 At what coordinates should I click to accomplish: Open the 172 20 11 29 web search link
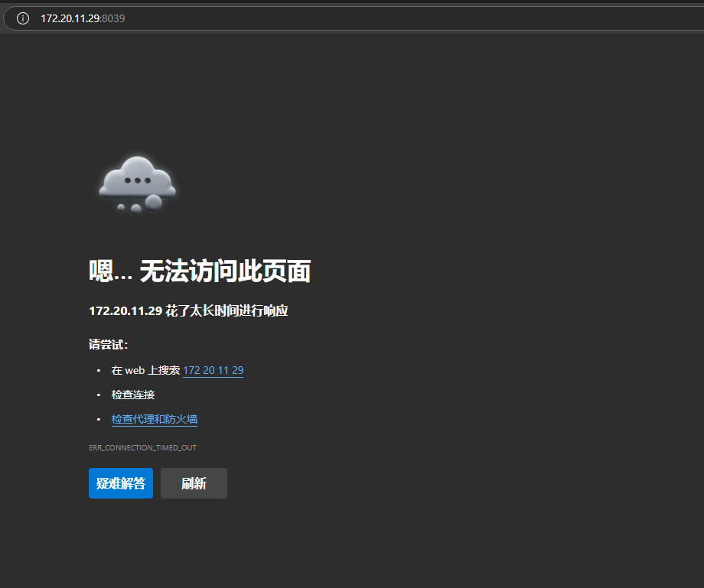pos(213,371)
